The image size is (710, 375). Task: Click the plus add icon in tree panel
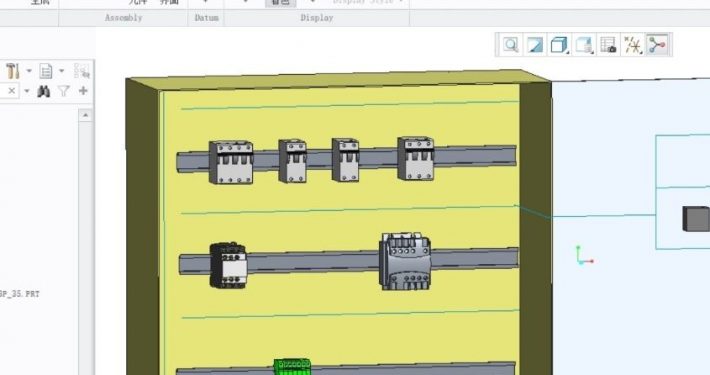[83, 91]
